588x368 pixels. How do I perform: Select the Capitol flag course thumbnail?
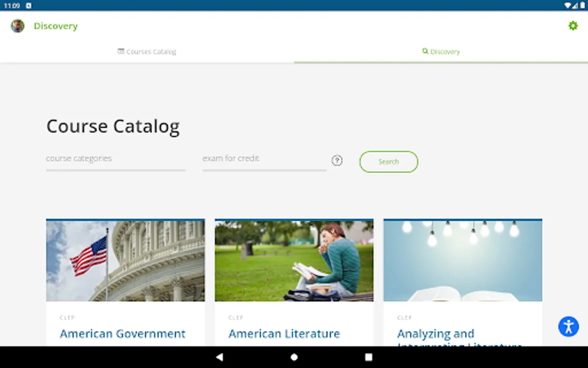coord(125,261)
